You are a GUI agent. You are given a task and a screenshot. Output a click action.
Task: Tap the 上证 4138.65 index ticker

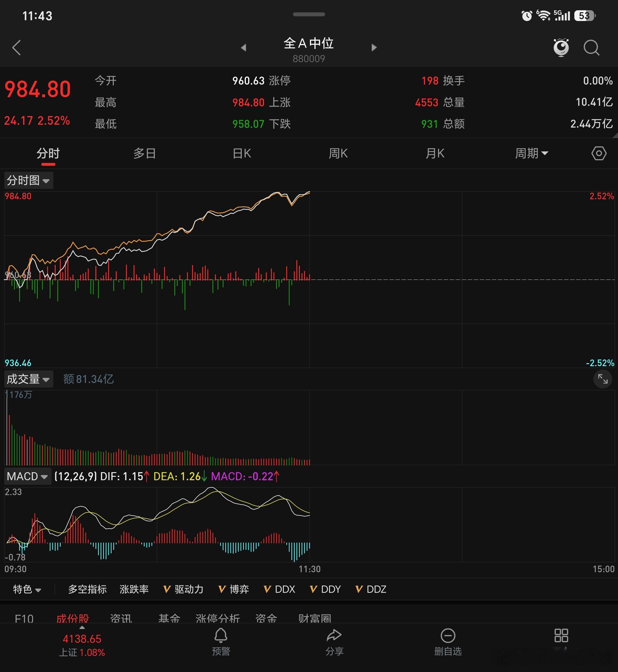82,645
